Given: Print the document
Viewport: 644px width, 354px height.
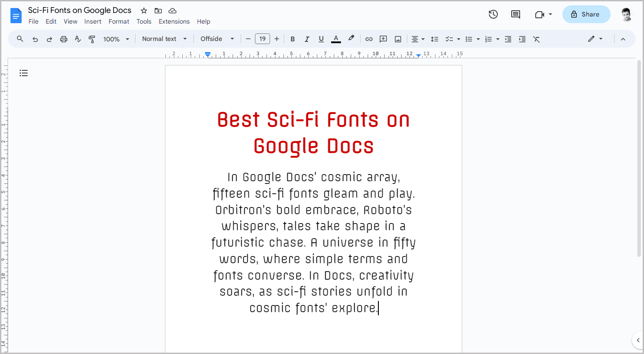Looking at the screenshot, I should [63, 39].
